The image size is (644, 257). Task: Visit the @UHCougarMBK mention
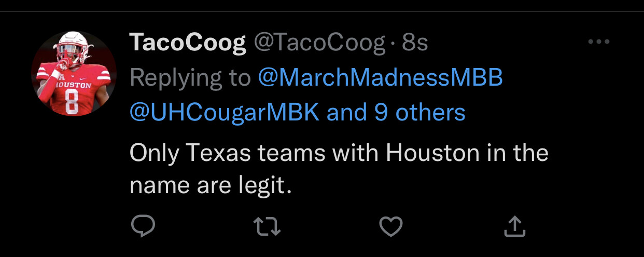pos(225,112)
